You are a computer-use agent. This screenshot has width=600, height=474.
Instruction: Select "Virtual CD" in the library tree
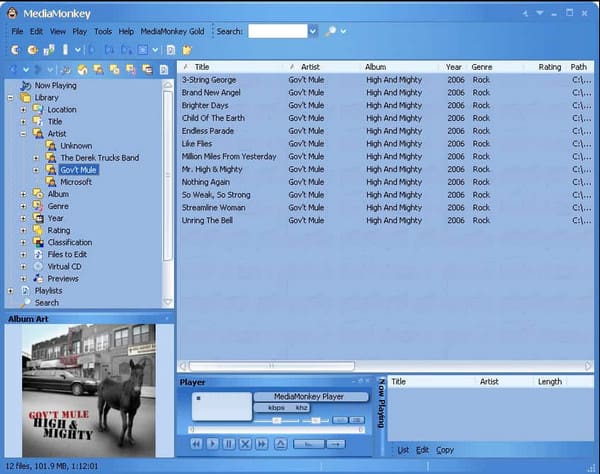click(64, 267)
